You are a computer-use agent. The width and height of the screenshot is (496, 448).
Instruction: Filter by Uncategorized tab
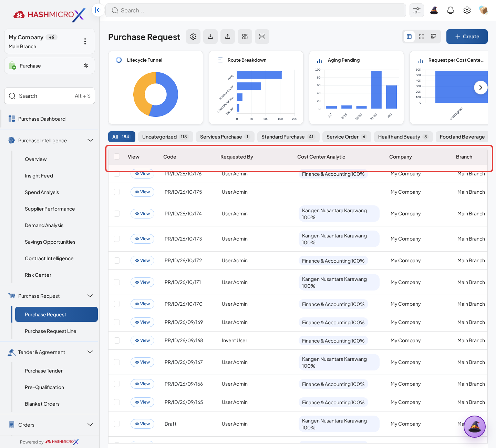166,137
